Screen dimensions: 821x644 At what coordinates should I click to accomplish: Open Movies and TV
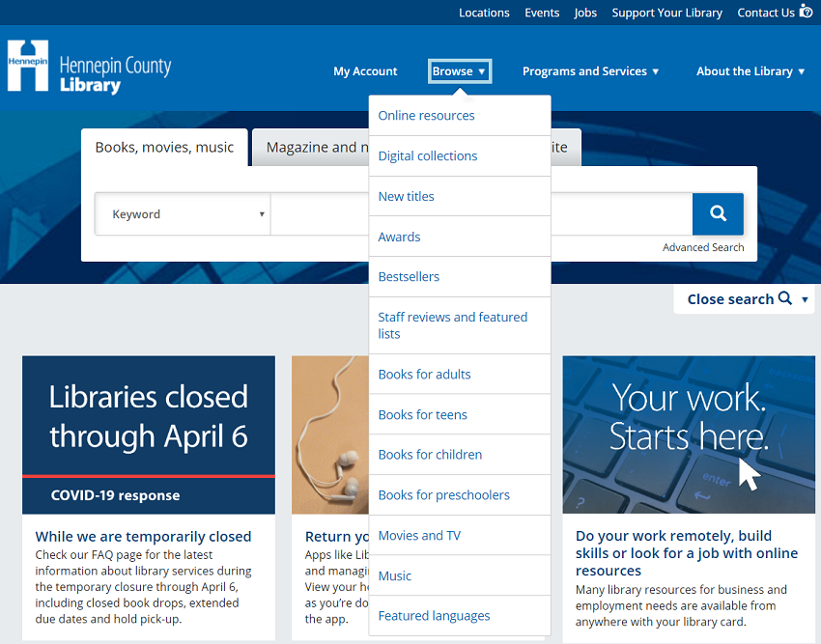[x=460, y=536]
